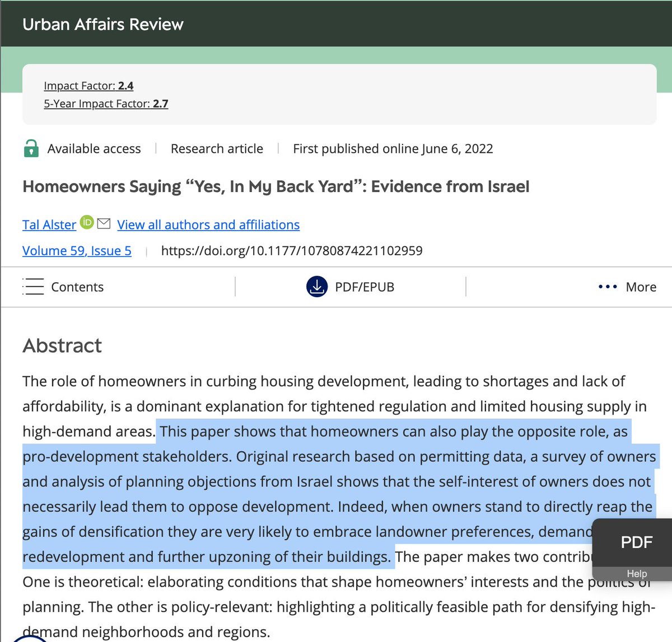
Task: Open Volume 59, Issue 5 link
Action: (x=77, y=250)
